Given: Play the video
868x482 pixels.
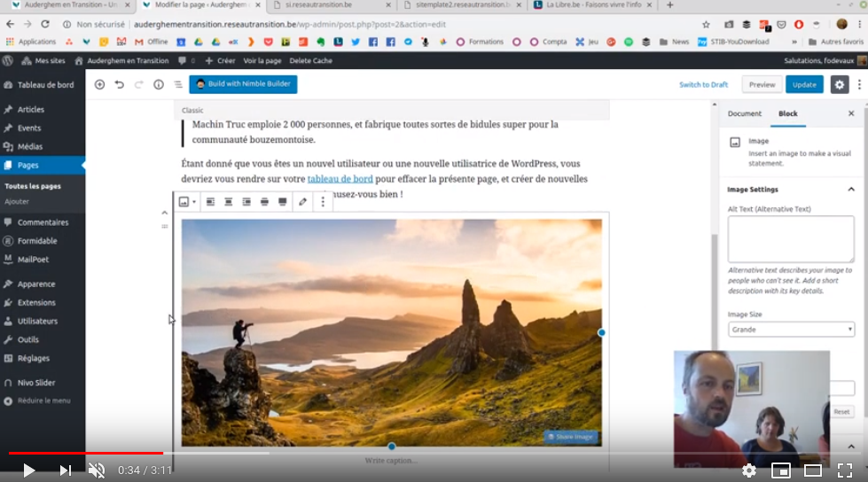Looking at the screenshot, I should [28, 470].
